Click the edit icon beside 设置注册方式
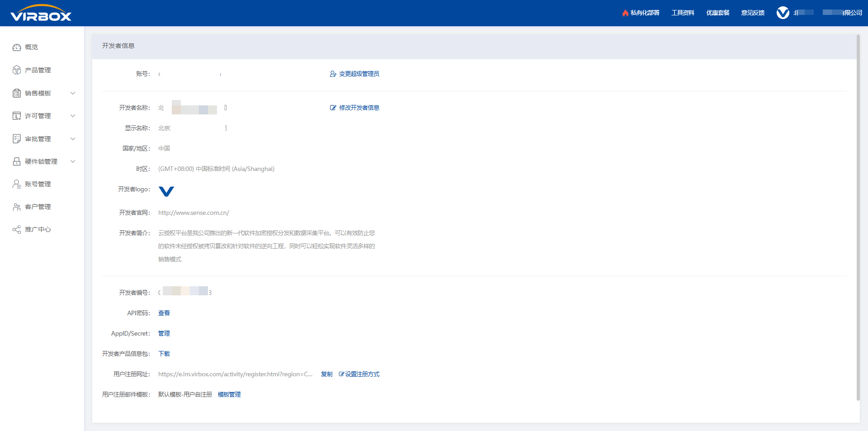The height and width of the screenshot is (431, 868). pyautogui.click(x=341, y=374)
